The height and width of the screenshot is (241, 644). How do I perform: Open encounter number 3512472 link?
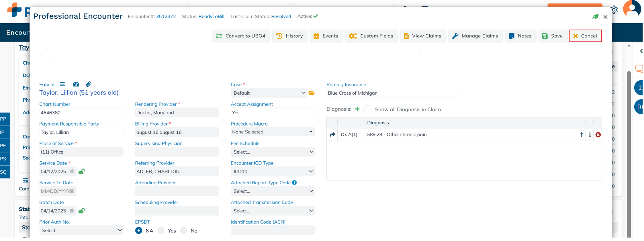(x=166, y=17)
